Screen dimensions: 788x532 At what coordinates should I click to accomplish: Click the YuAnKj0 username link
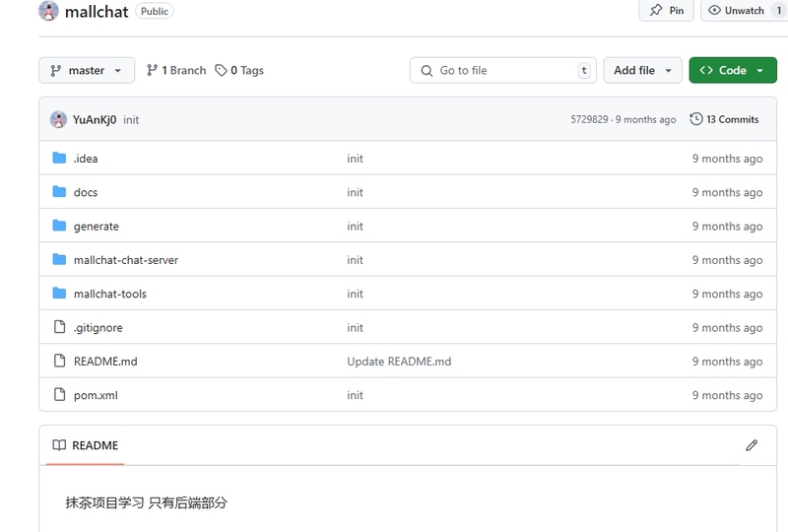[95, 119]
